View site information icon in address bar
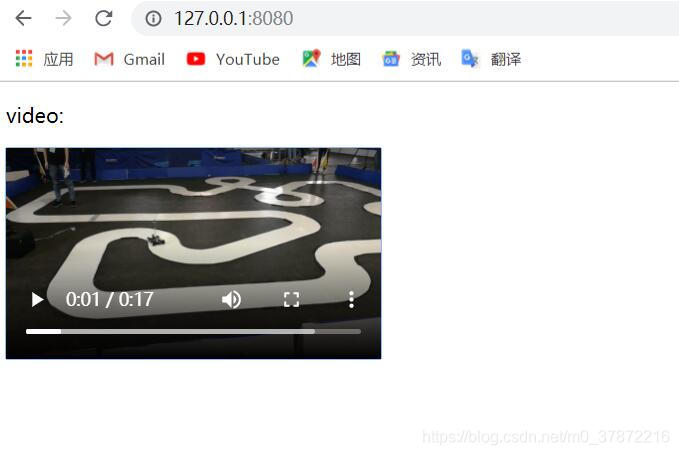Image resolution: width=679 pixels, height=455 pixels. 153,18
